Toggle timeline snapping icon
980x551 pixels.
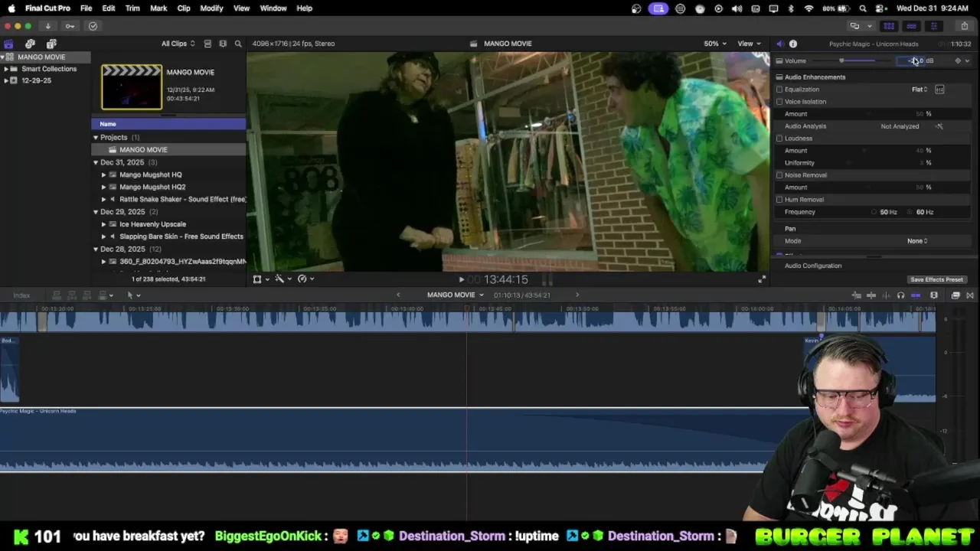click(x=916, y=295)
